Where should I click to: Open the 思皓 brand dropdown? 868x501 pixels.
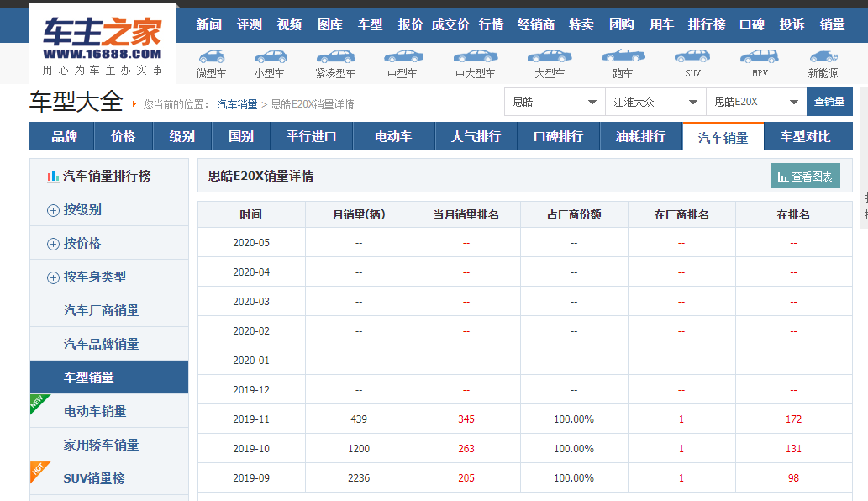coord(555,102)
